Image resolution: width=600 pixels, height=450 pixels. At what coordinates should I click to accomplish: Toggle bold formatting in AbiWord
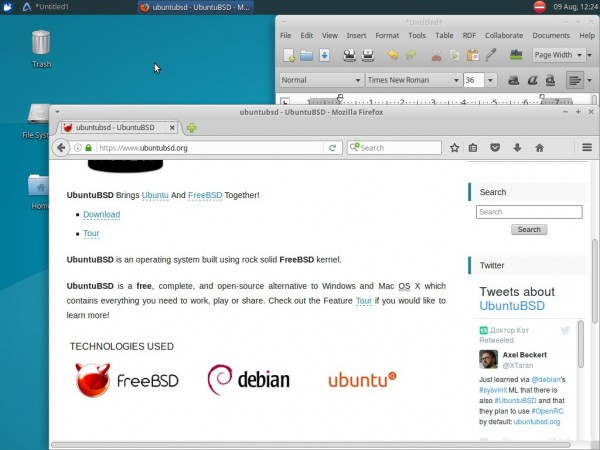pos(514,80)
